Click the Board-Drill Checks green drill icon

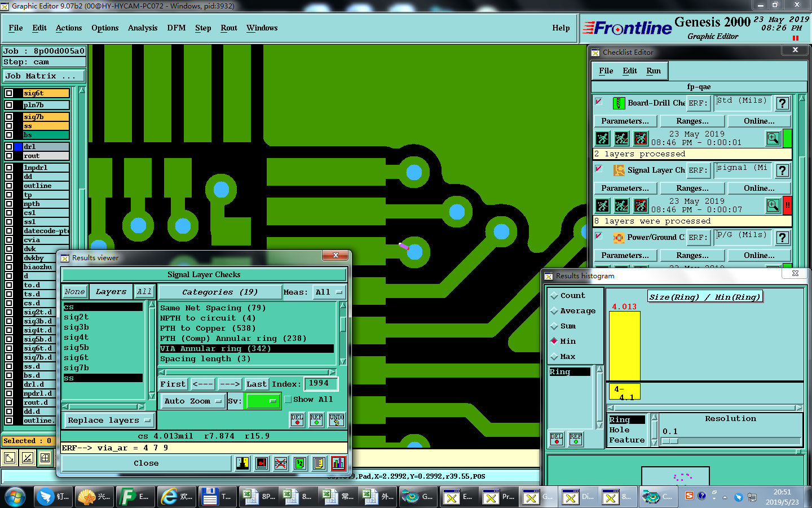(x=619, y=103)
